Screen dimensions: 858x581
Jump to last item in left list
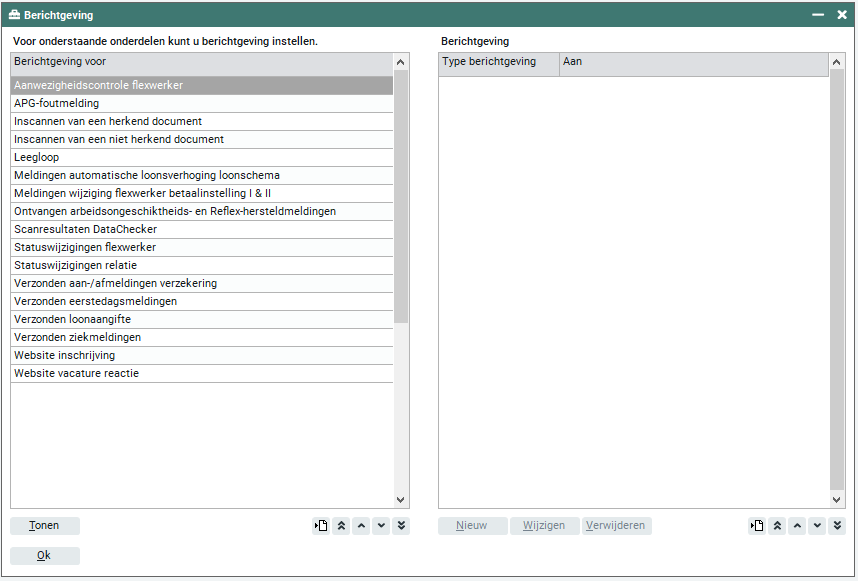pyautogui.click(x=401, y=526)
